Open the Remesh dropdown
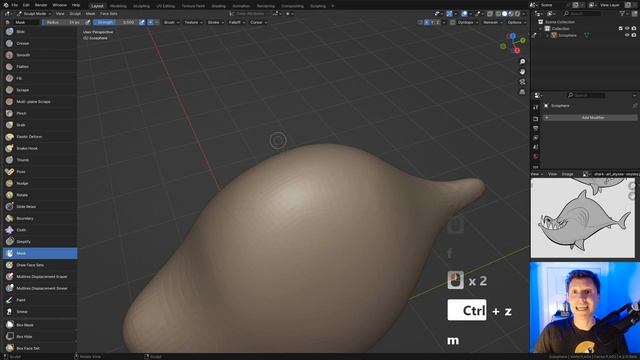 pos(493,22)
